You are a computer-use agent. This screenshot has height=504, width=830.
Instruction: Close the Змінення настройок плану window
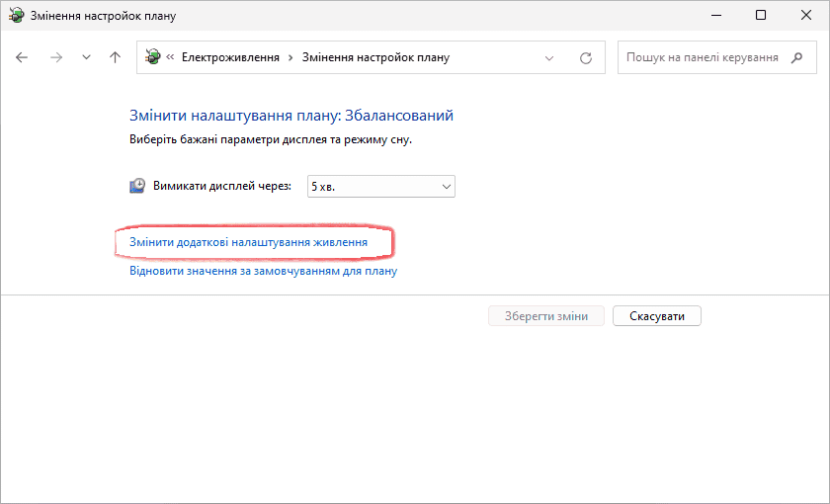tap(804, 15)
